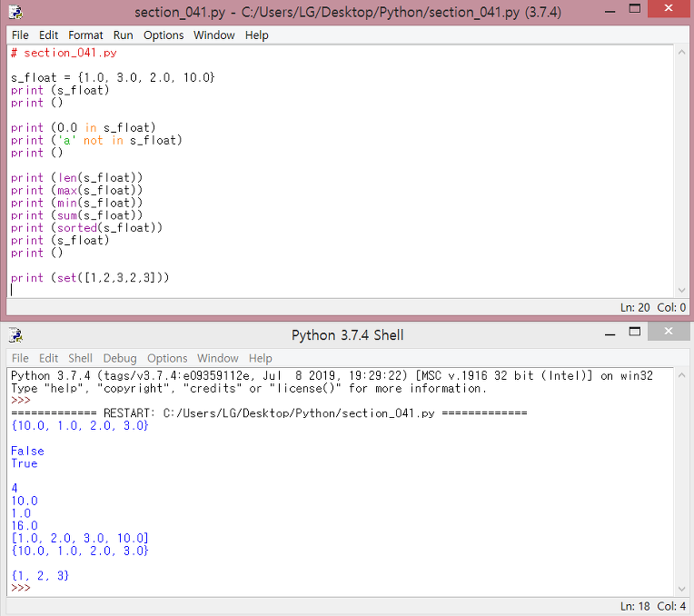Click the "print ('a' not in s_float)" line
The width and height of the screenshot is (694, 616).
pos(96,140)
